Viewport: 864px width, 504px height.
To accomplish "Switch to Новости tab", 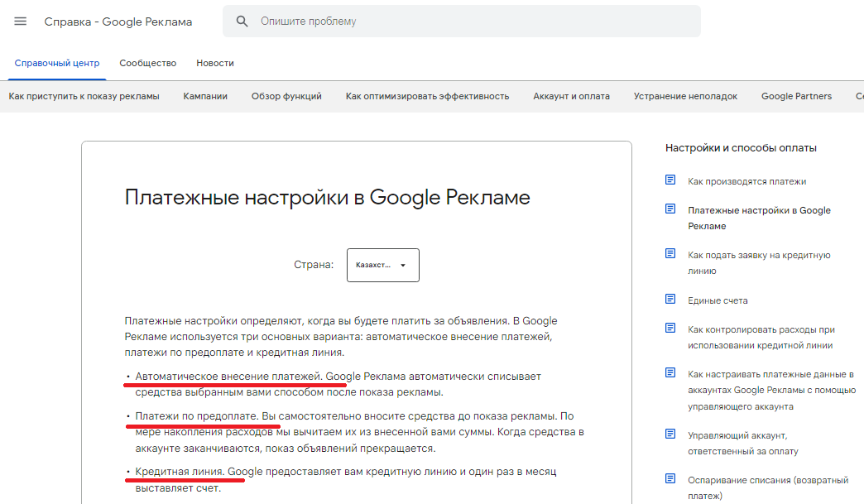I will (x=215, y=64).
